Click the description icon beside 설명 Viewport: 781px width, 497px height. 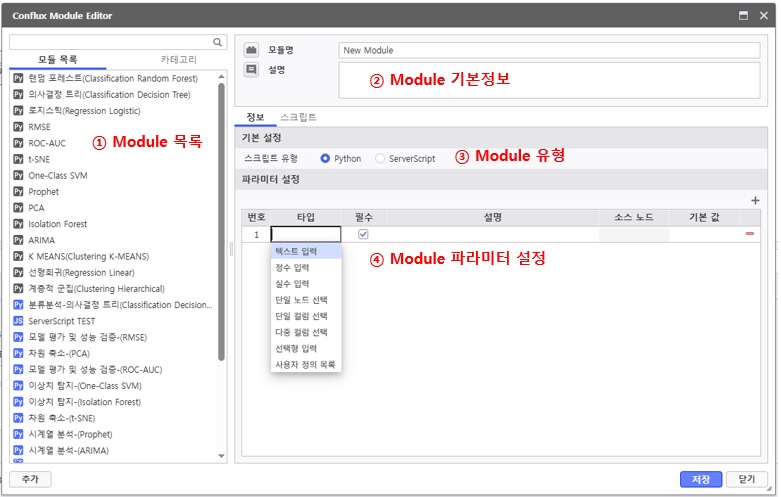[251, 70]
